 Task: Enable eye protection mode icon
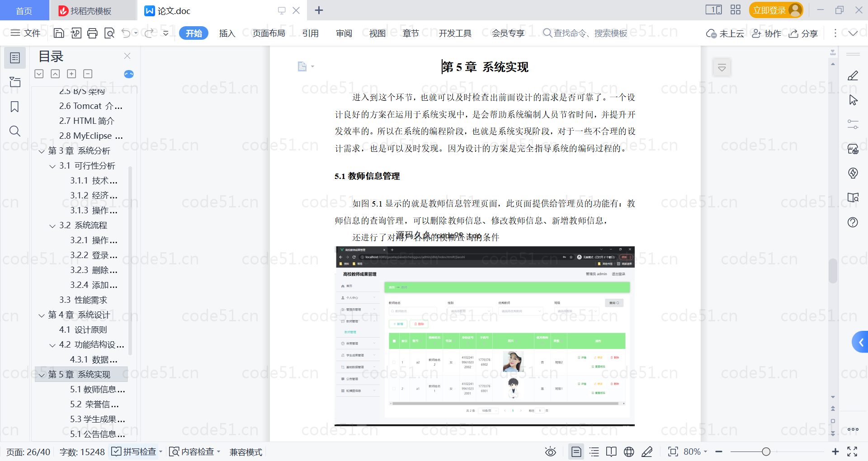550,452
